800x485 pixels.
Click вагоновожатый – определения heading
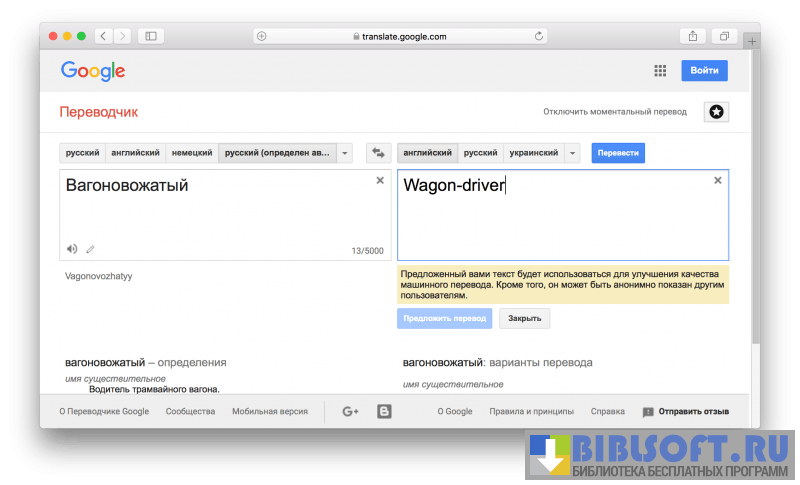coord(145,363)
